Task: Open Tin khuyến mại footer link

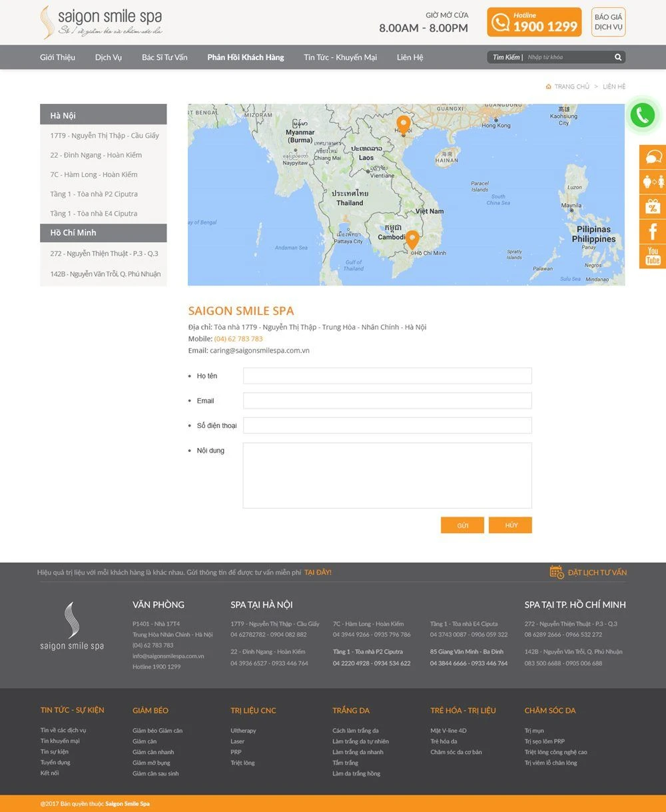Action: click(60, 741)
